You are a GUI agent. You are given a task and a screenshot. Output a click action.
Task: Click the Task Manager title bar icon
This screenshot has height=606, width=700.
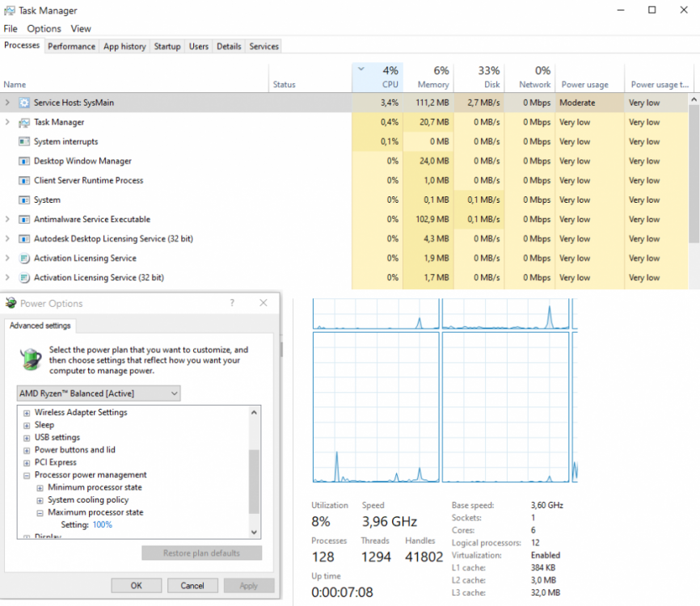pyautogui.click(x=10, y=11)
